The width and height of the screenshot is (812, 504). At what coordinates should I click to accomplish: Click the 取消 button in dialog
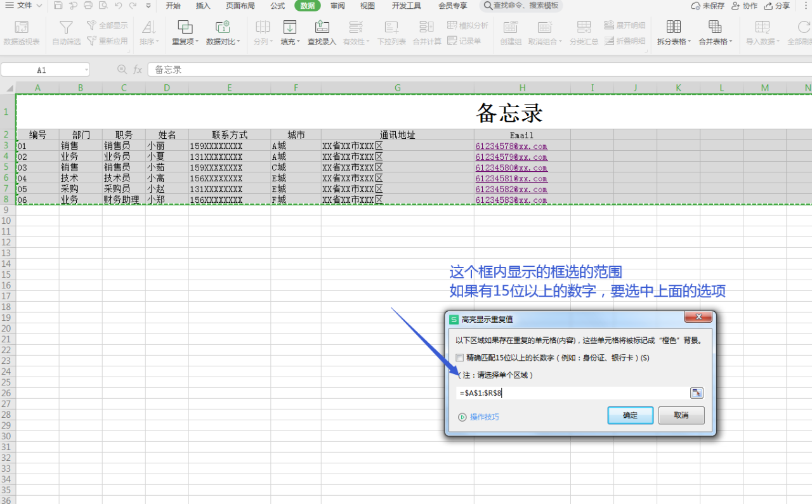[681, 415]
